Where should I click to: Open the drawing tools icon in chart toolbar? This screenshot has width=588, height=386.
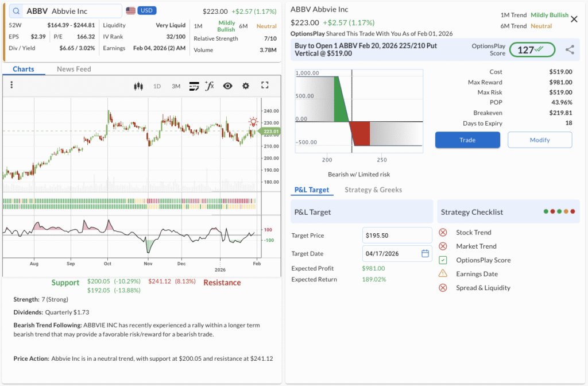tap(194, 86)
